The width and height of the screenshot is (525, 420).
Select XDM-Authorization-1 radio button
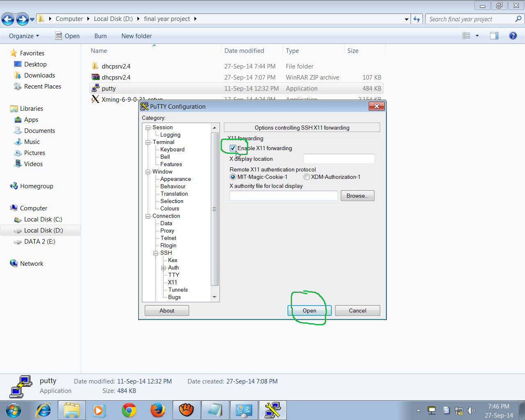click(x=306, y=177)
